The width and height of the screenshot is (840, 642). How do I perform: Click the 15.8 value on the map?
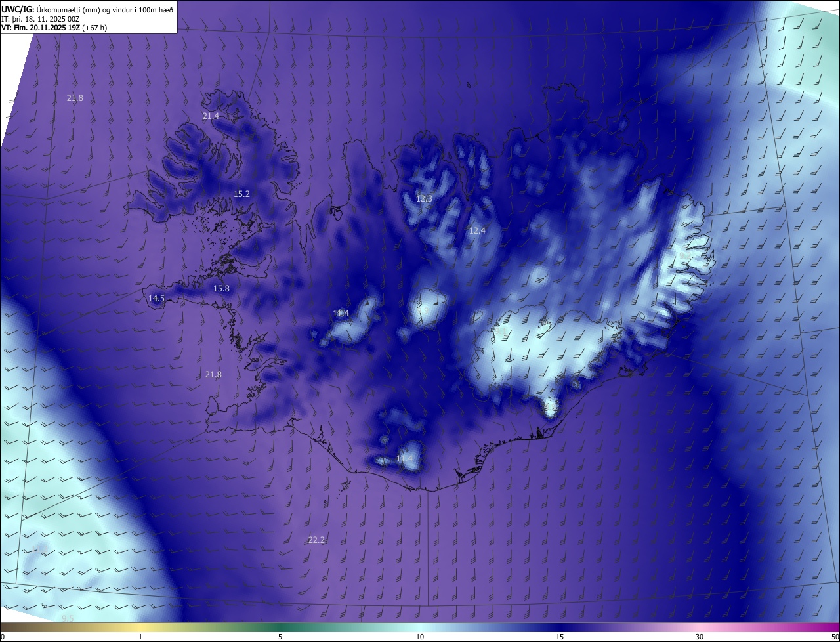click(x=222, y=288)
